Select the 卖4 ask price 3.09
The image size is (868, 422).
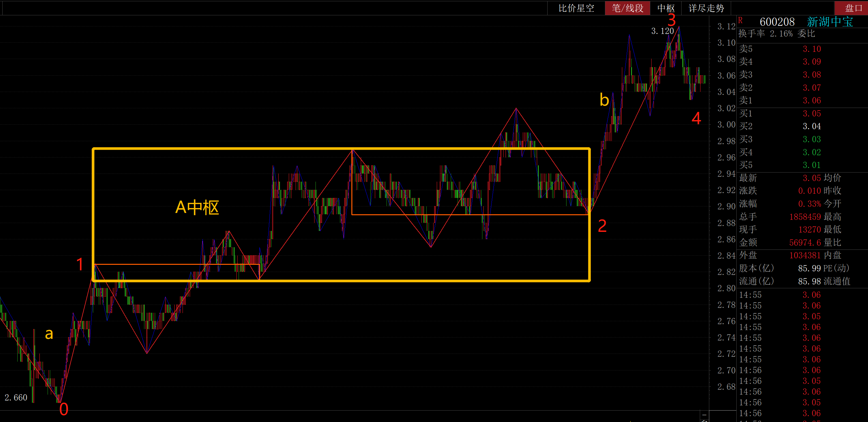tap(812, 62)
